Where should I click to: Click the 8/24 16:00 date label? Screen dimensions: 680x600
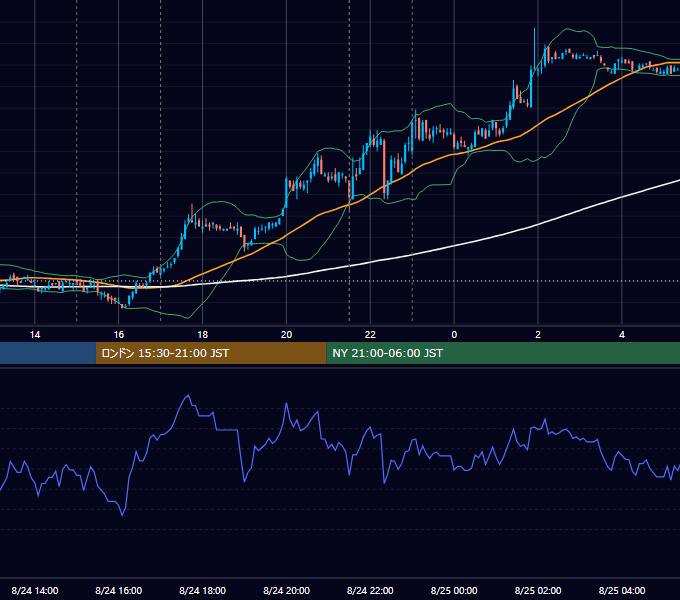coord(118,590)
